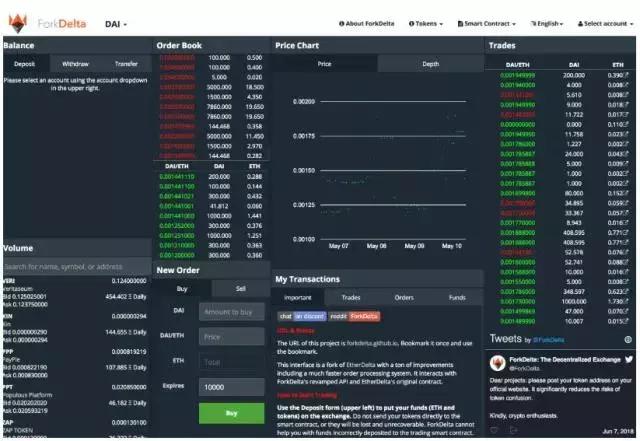Open external link for 1.227 DAI trade
Image resolution: width=640 pixels, height=441 pixels.
pos(626,144)
